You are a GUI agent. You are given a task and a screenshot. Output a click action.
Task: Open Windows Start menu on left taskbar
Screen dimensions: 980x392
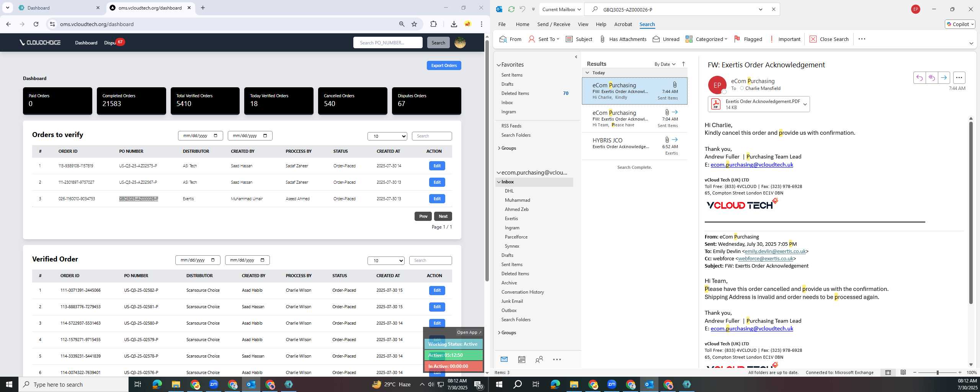click(x=9, y=384)
